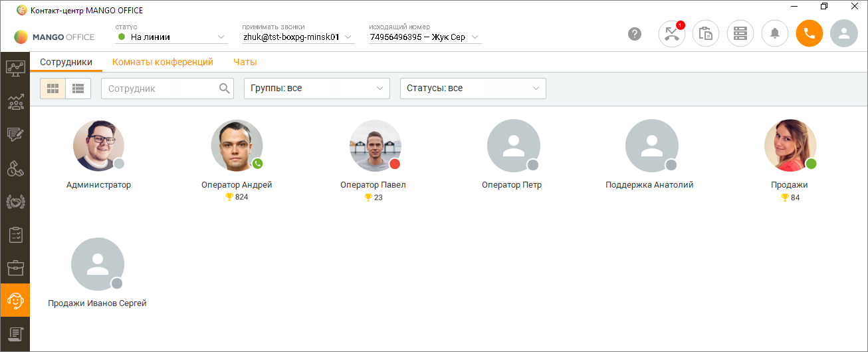Open the server list icon in header

(740, 33)
